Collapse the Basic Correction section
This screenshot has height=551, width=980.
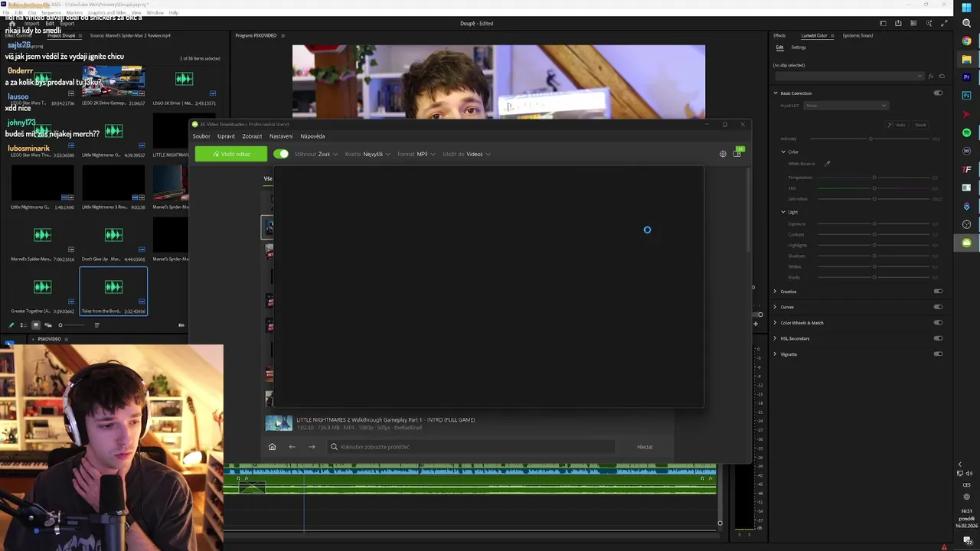[x=776, y=93]
